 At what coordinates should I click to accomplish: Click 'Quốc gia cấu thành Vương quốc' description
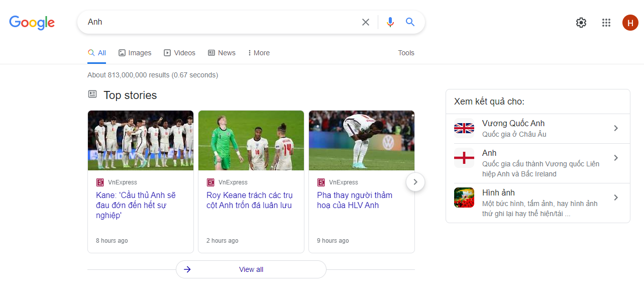541,169
